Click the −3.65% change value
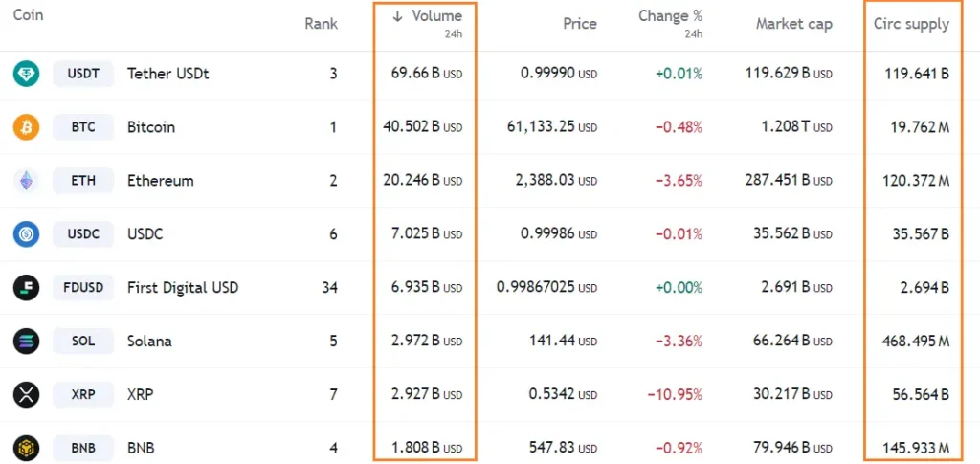This screenshot has width=980, height=464. [679, 181]
